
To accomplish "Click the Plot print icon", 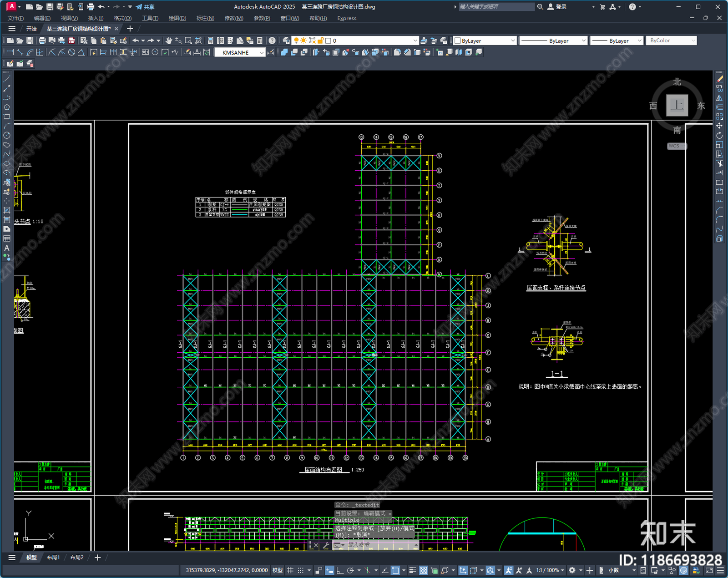I will (x=42, y=41).
